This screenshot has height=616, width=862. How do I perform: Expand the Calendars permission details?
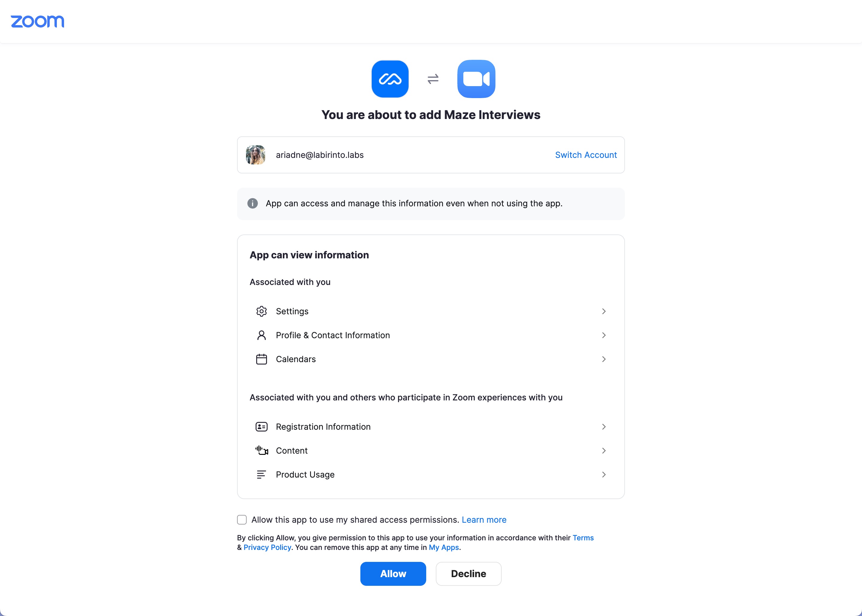click(x=604, y=359)
